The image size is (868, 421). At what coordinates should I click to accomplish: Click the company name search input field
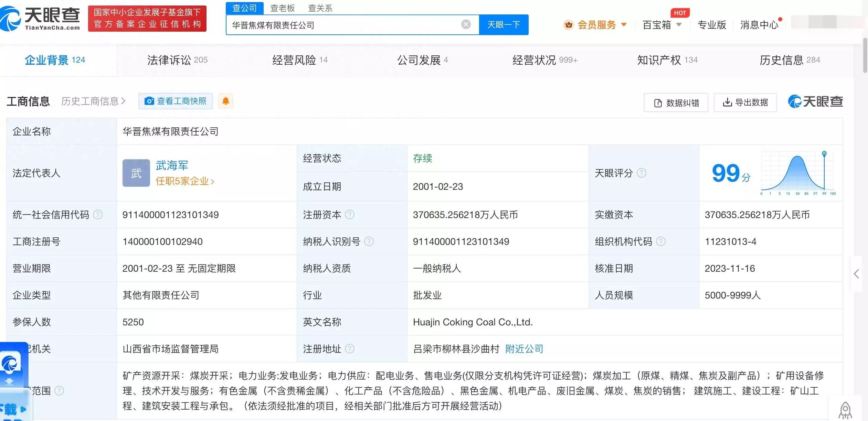point(344,25)
